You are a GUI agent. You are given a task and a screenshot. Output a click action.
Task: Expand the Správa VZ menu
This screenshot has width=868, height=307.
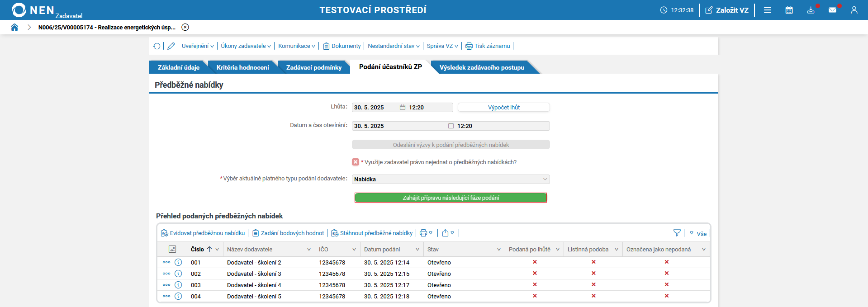(442, 46)
